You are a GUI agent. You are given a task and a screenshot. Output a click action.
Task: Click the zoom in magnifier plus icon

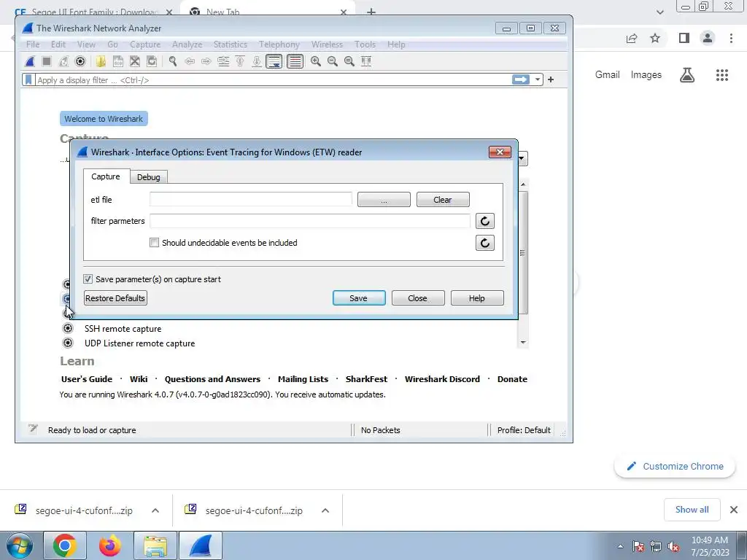click(x=315, y=61)
